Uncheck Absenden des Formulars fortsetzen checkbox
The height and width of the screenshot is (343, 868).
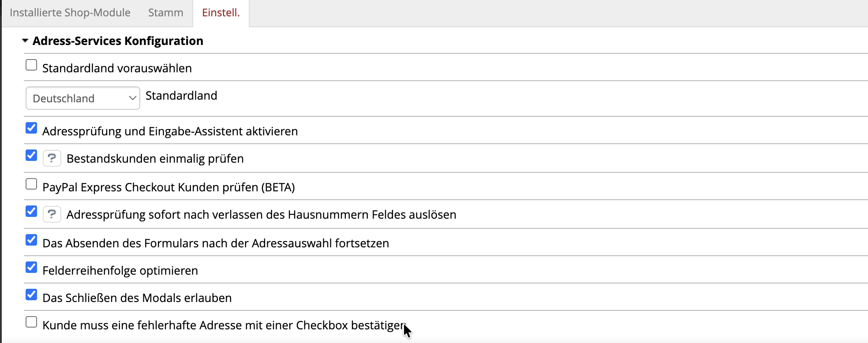tap(31, 240)
